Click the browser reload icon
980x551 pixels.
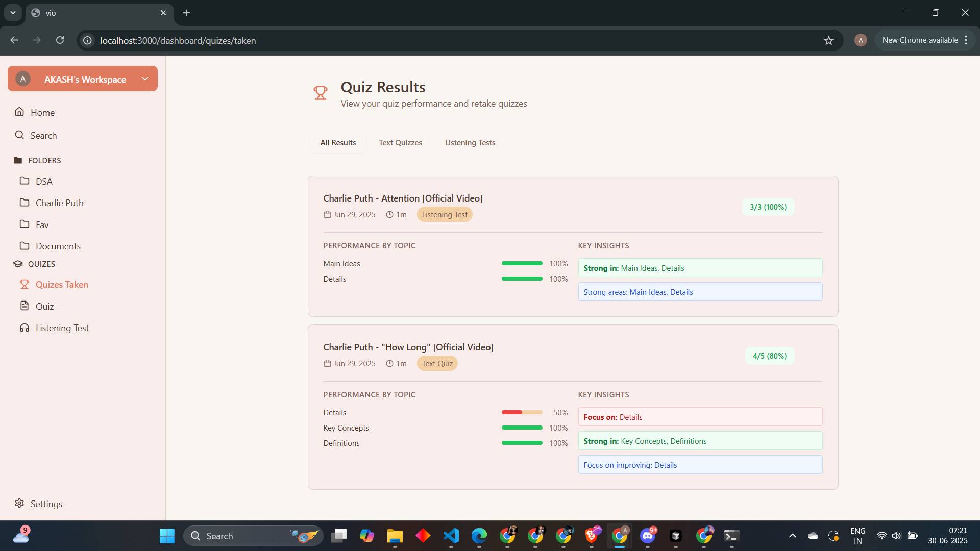60,40
